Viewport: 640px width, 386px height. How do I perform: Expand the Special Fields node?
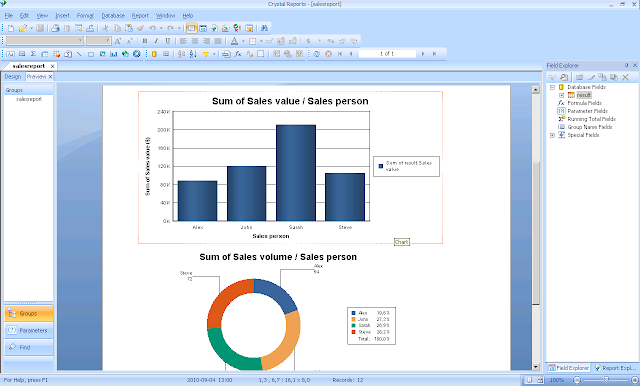click(552, 135)
